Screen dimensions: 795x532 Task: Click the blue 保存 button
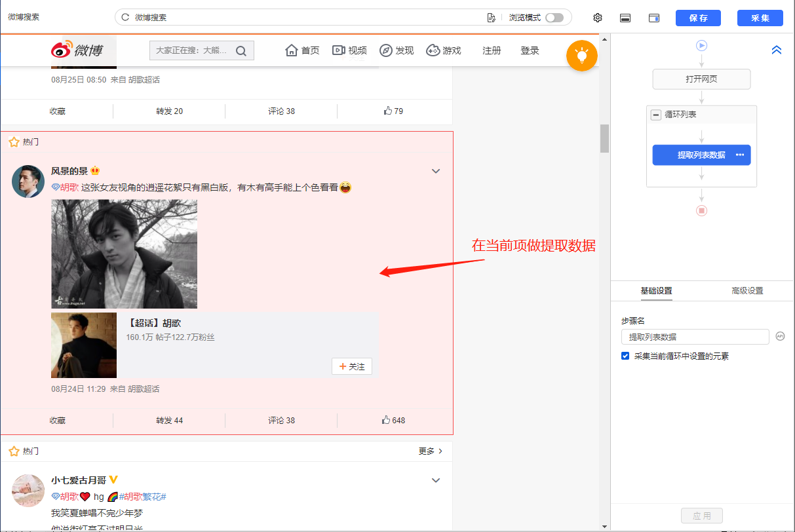click(x=698, y=18)
